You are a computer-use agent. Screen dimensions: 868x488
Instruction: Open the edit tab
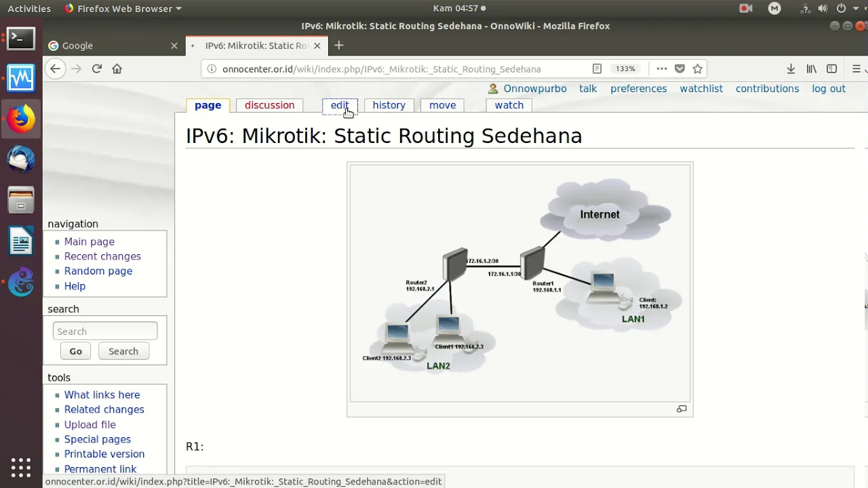[340, 105]
